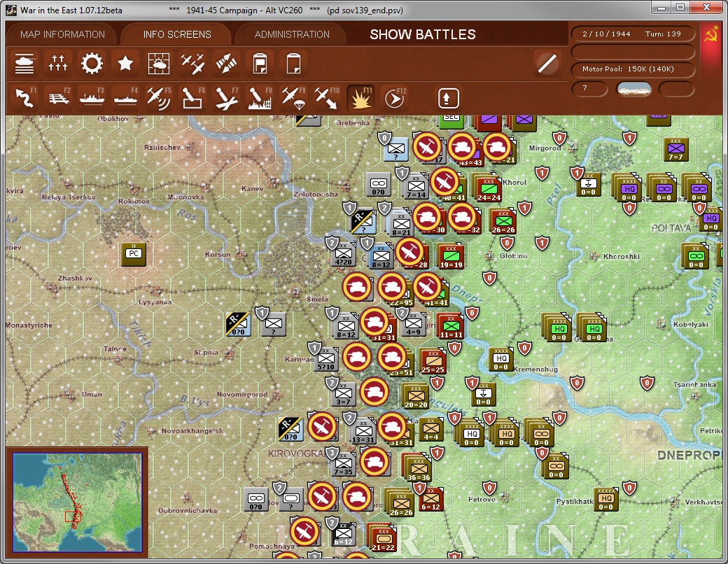
Task: Open the production screen gear icon
Action: [x=92, y=64]
